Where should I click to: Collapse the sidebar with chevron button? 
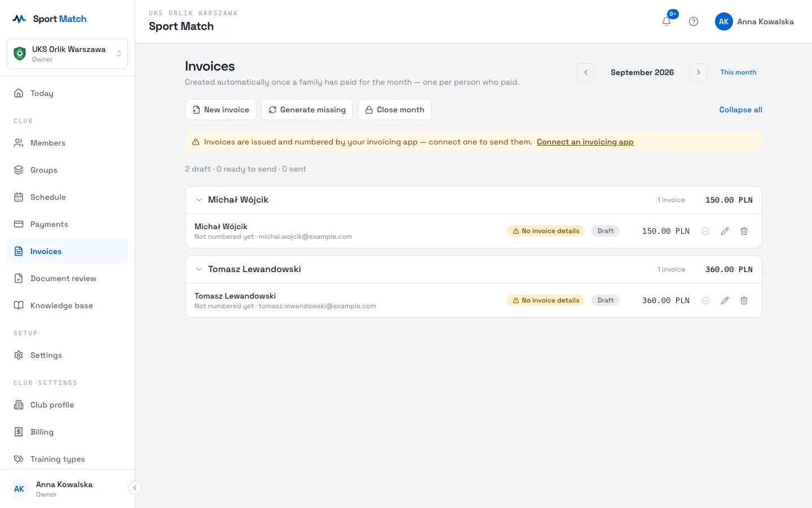(134, 488)
